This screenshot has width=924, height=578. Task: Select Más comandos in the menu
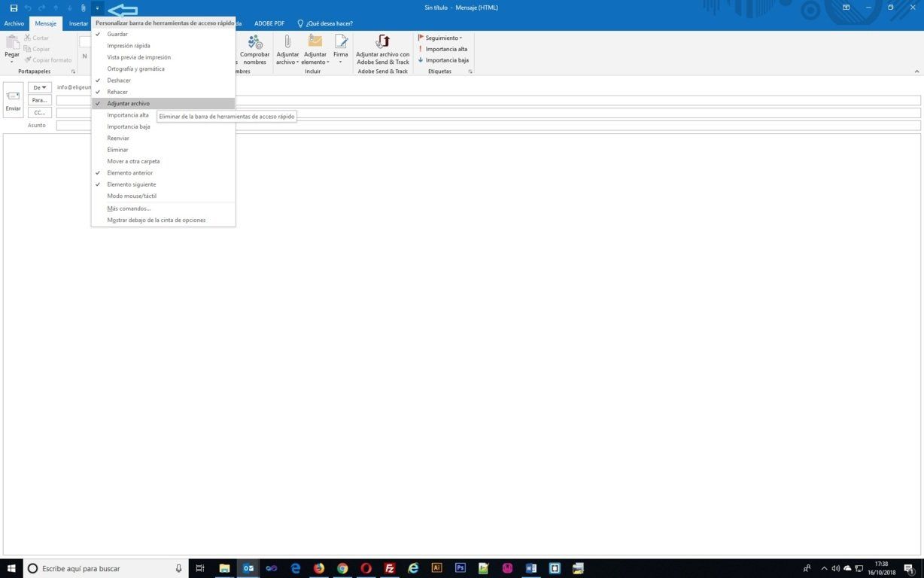tap(129, 208)
